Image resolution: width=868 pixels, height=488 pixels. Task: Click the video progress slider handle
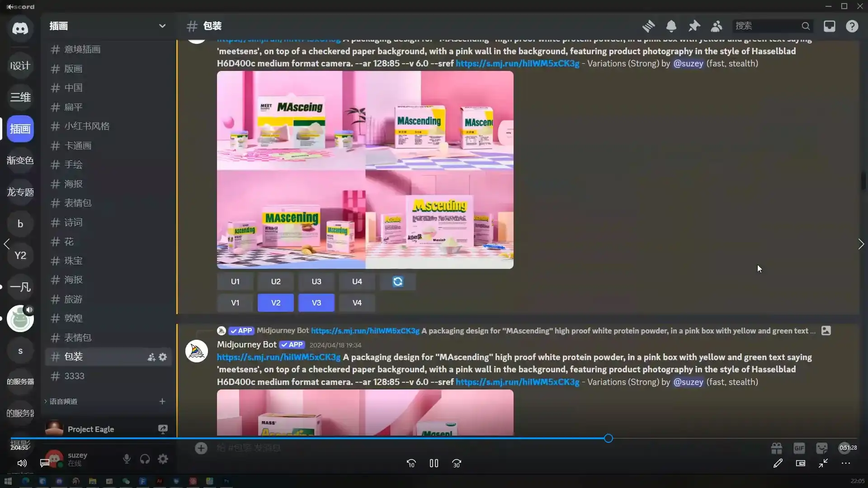608,438
